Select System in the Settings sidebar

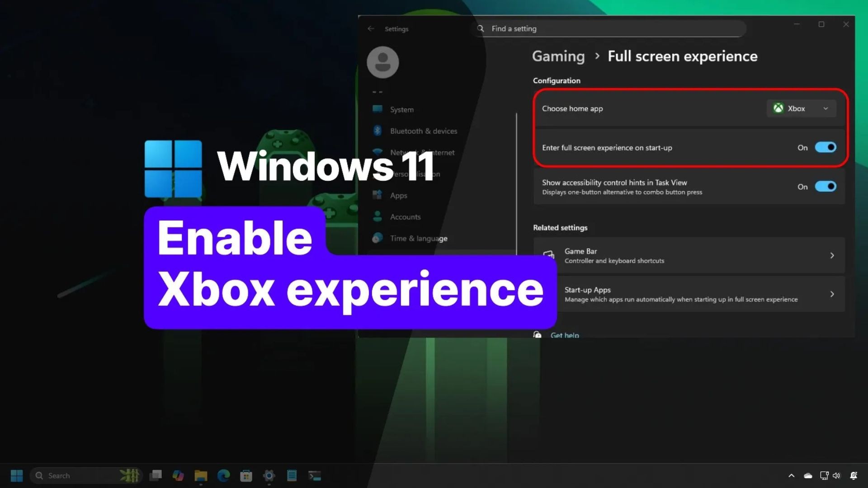(401, 109)
